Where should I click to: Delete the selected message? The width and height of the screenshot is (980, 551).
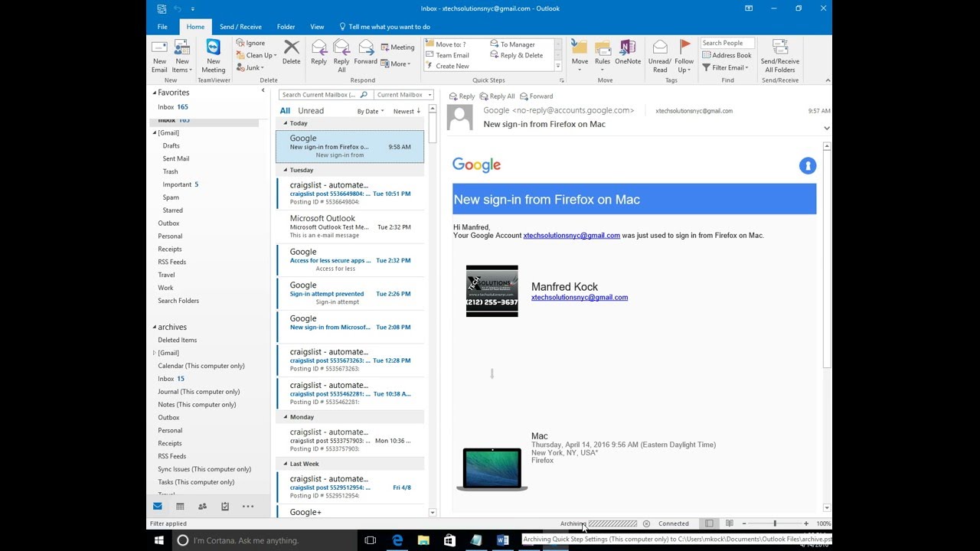tap(291, 54)
